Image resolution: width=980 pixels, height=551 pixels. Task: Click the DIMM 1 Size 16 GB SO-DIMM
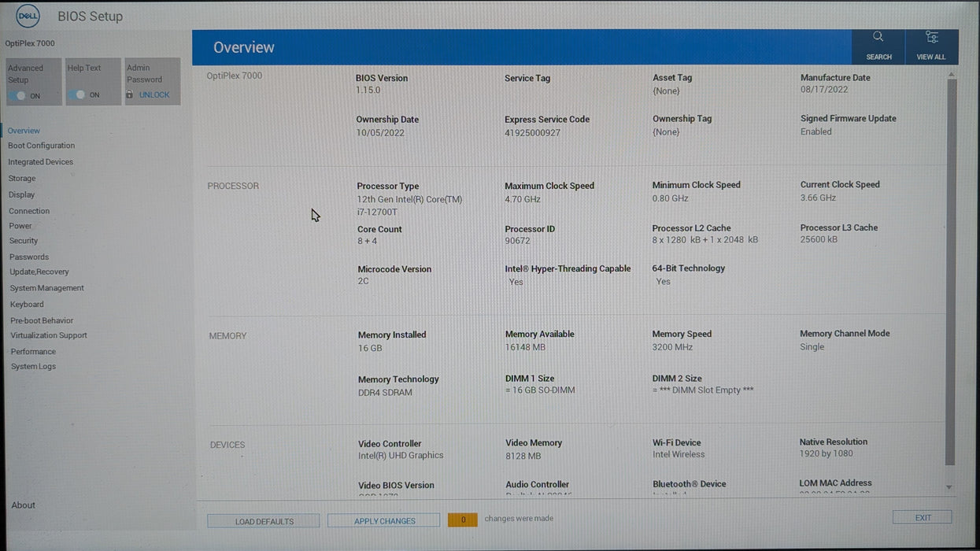click(540, 390)
